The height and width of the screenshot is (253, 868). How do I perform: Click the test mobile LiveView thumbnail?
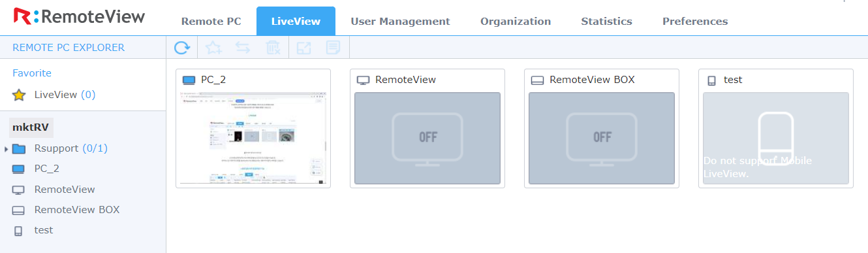[776, 139]
